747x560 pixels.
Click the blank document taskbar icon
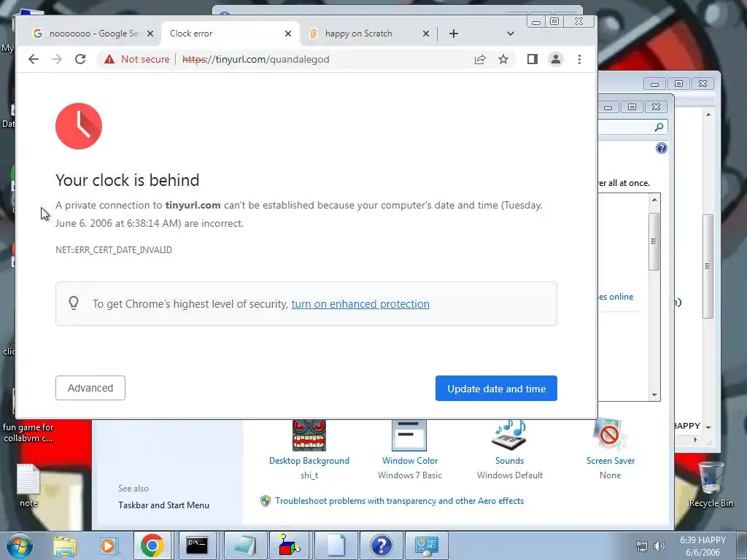click(x=336, y=545)
